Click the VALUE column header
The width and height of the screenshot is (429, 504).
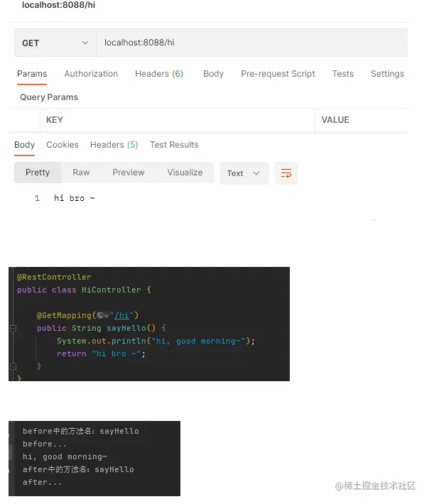pos(335,120)
